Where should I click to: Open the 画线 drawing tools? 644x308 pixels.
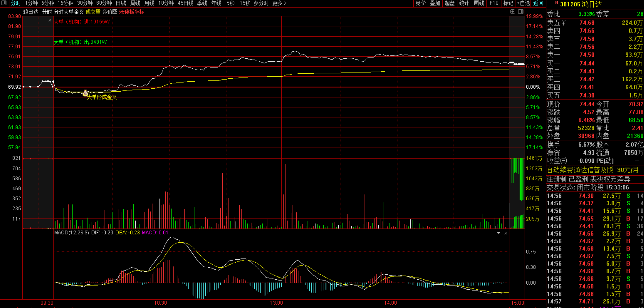coord(479,3)
